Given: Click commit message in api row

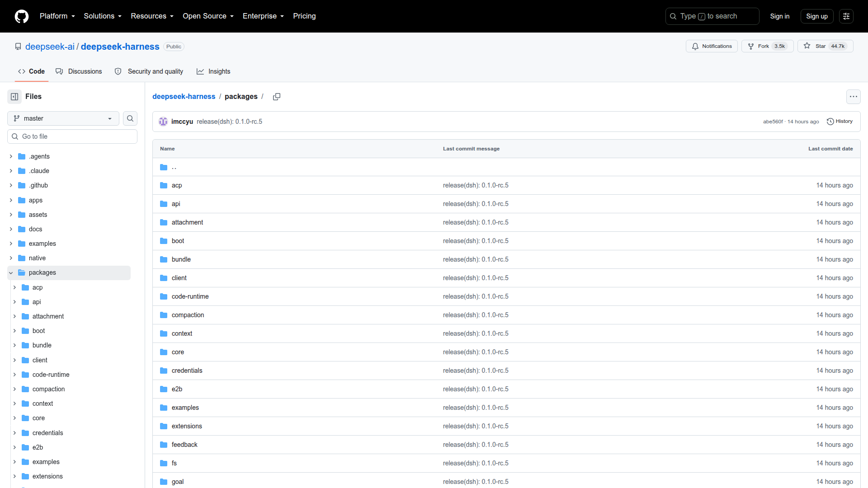Looking at the screenshot, I should pos(476,204).
